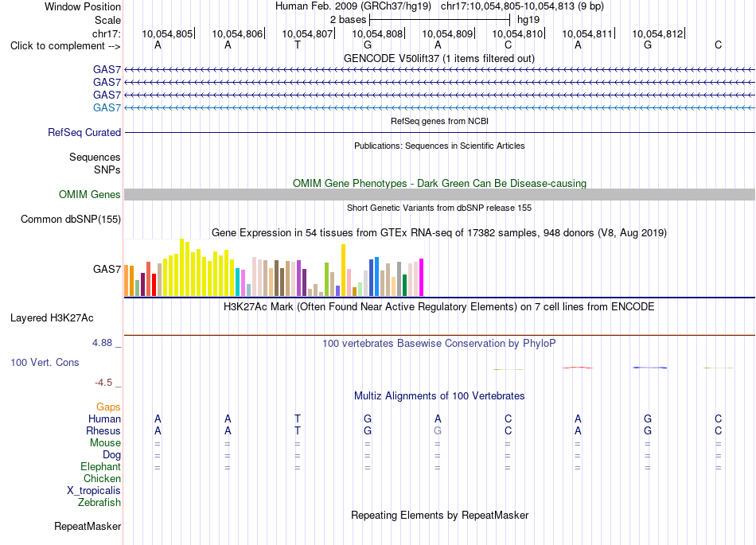
Task: Select the light-blue GAS7 transcript label
Action: [107, 107]
